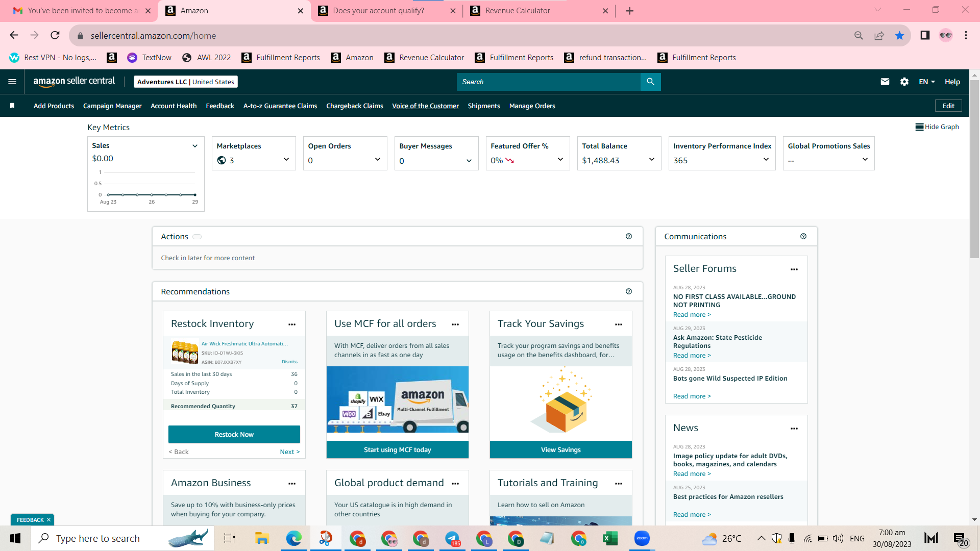Open Global product demand card options
The height and width of the screenshot is (551, 980).
click(x=455, y=484)
